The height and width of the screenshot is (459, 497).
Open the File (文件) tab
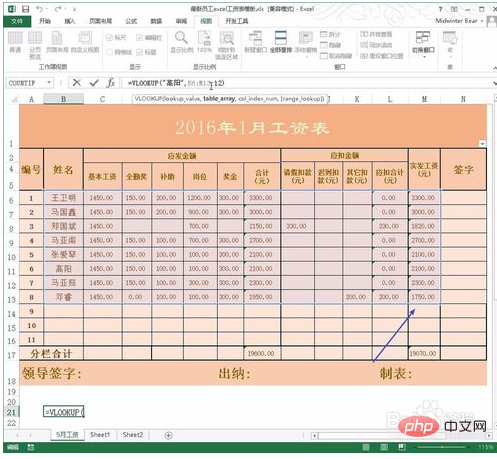coord(17,21)
